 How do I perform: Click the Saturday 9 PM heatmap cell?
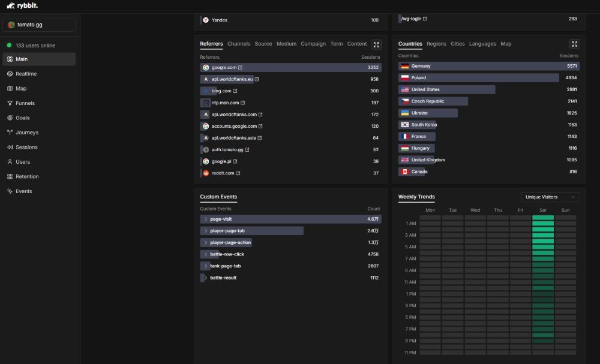click(x=542, y=341)
